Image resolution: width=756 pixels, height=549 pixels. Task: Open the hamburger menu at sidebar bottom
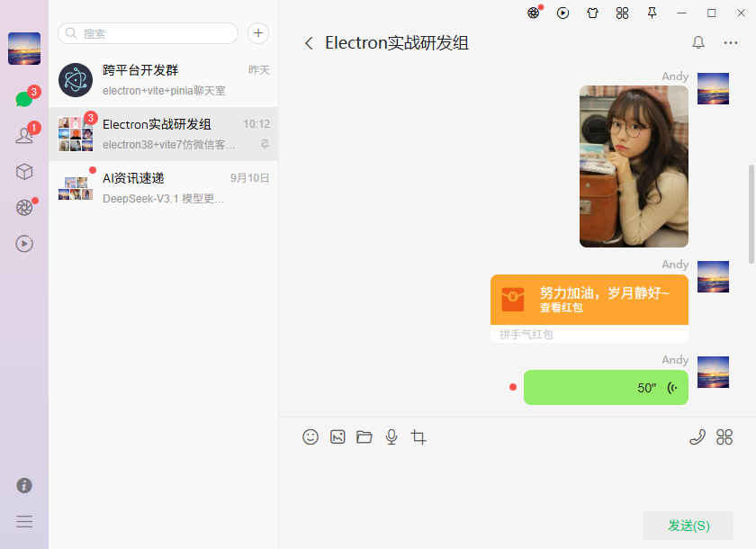click(x=24, y=521)
